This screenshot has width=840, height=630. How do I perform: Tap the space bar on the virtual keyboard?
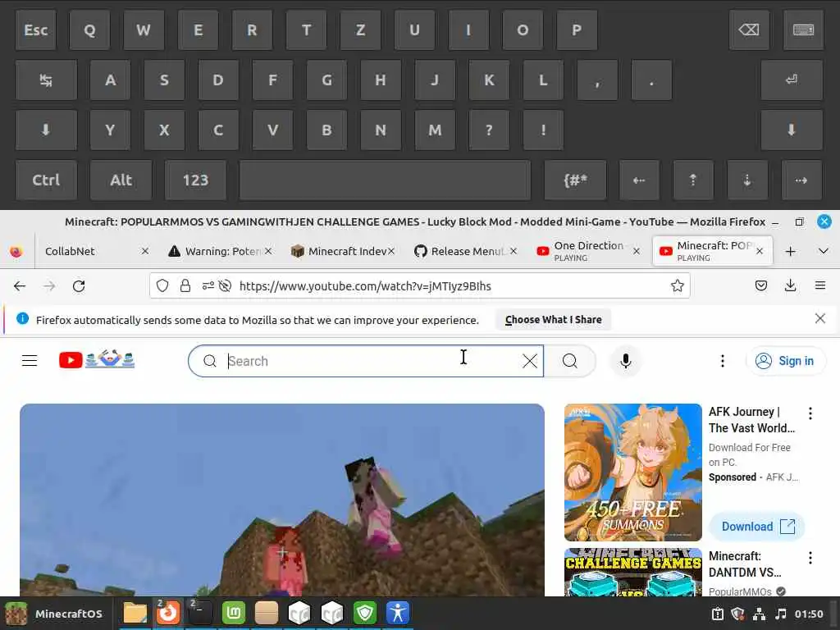(385, 180)
